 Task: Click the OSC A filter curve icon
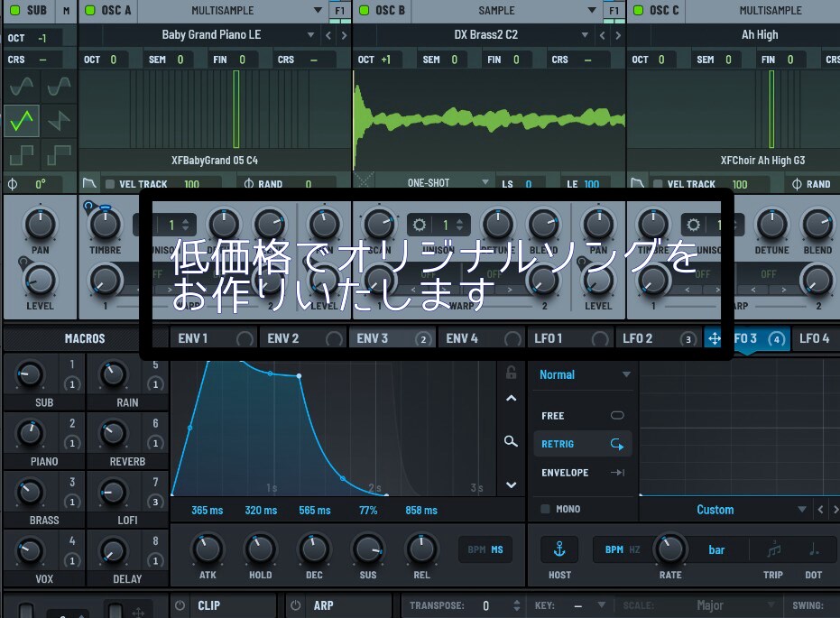tap(89, 184)
